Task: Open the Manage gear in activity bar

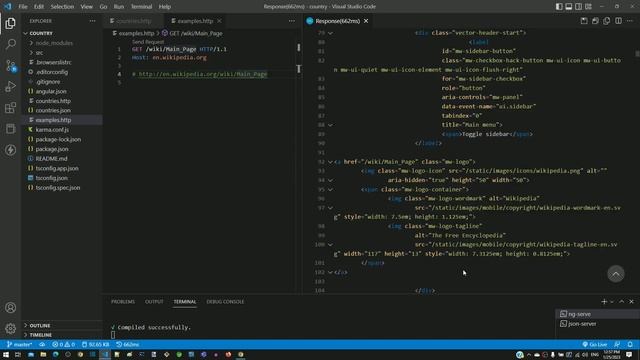Action: coord(11,328)
